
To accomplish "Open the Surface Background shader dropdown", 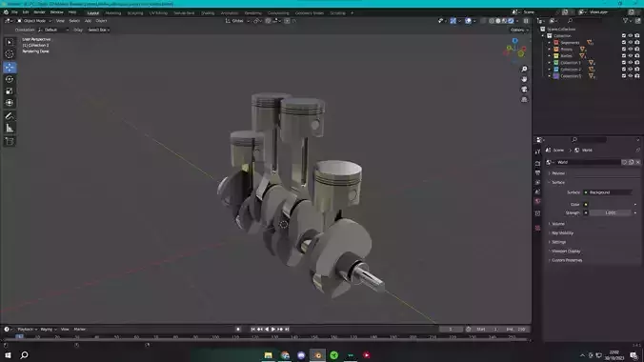I will coord(608,192).
